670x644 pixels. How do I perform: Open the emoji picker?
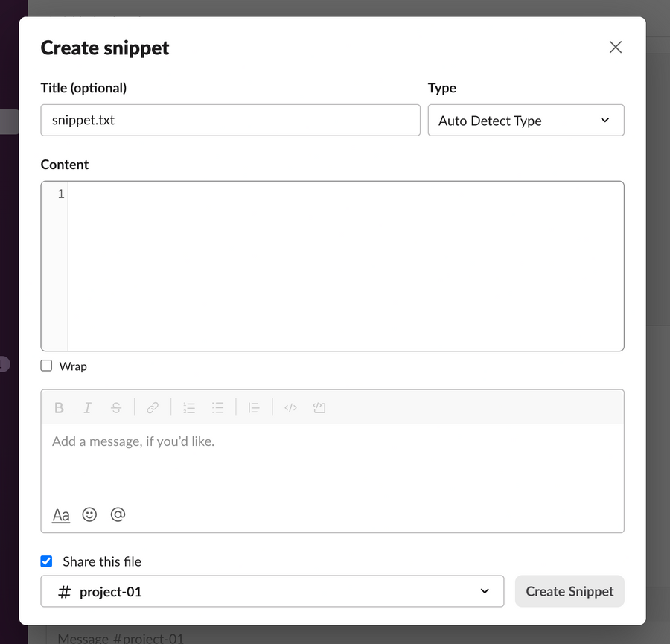click(x=89, y=514)
